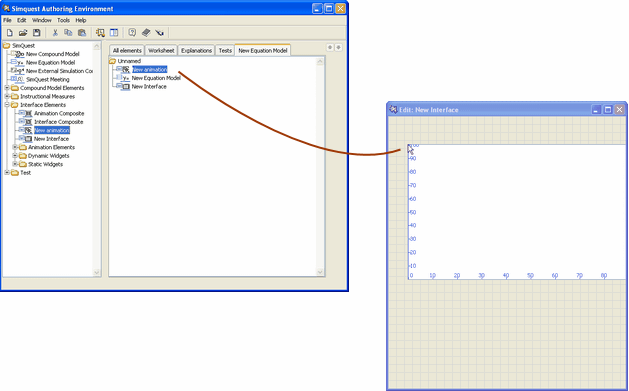Viewport: 629px width, 391px height.
Task: Expand the Dynamic Widgets folder
Action: pyautogui.click(x=15, y=156)
